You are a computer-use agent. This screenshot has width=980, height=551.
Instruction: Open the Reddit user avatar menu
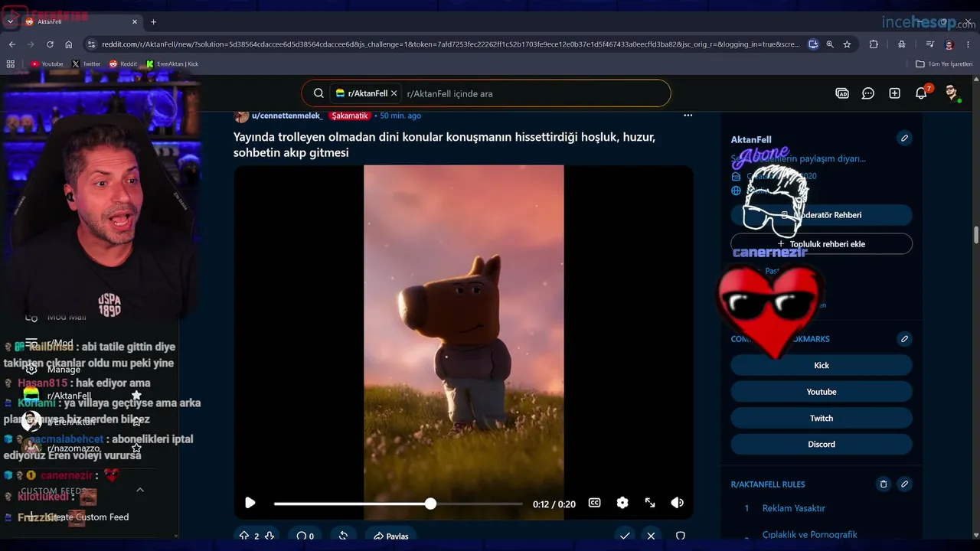point(952,93)
